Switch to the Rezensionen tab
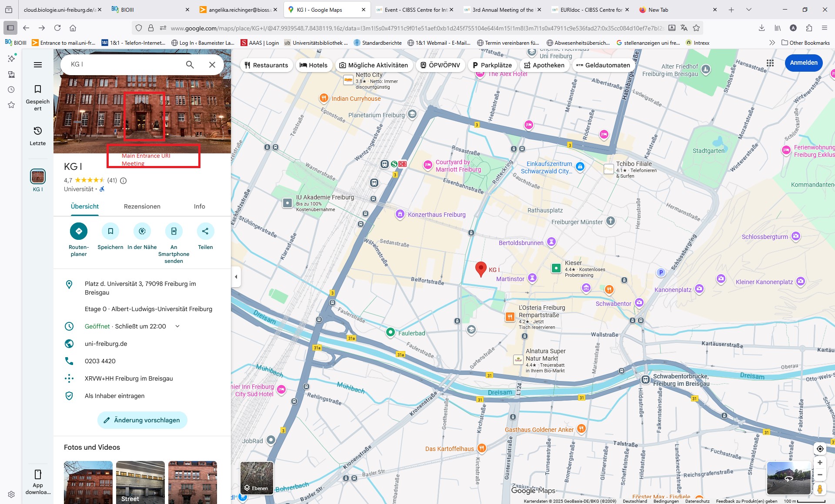The image size is (835, 504). pyautogui.click(x=142, y=206)
